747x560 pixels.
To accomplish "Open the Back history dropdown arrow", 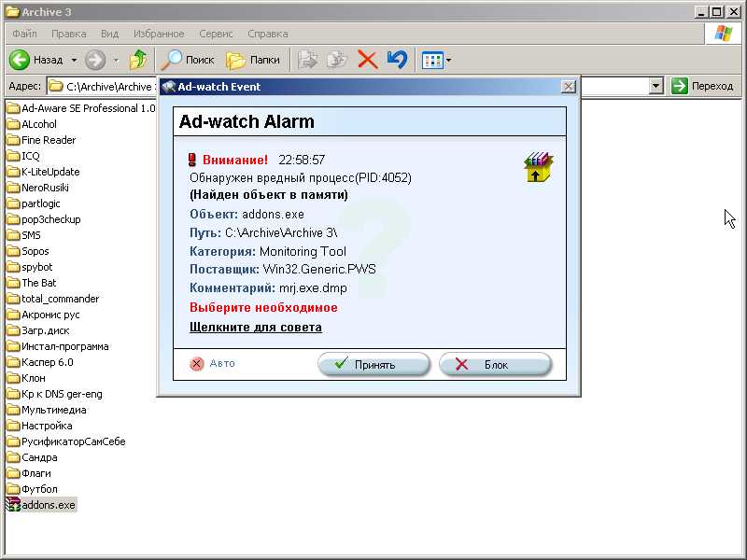I will click(74, 60).
